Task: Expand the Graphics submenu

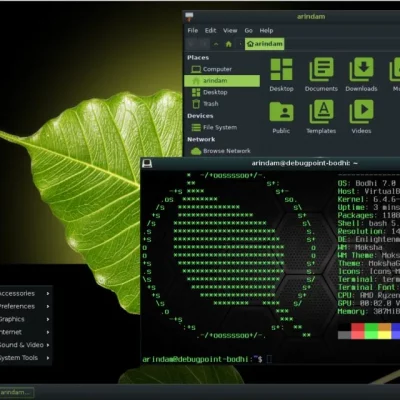Action: (25, 319)
